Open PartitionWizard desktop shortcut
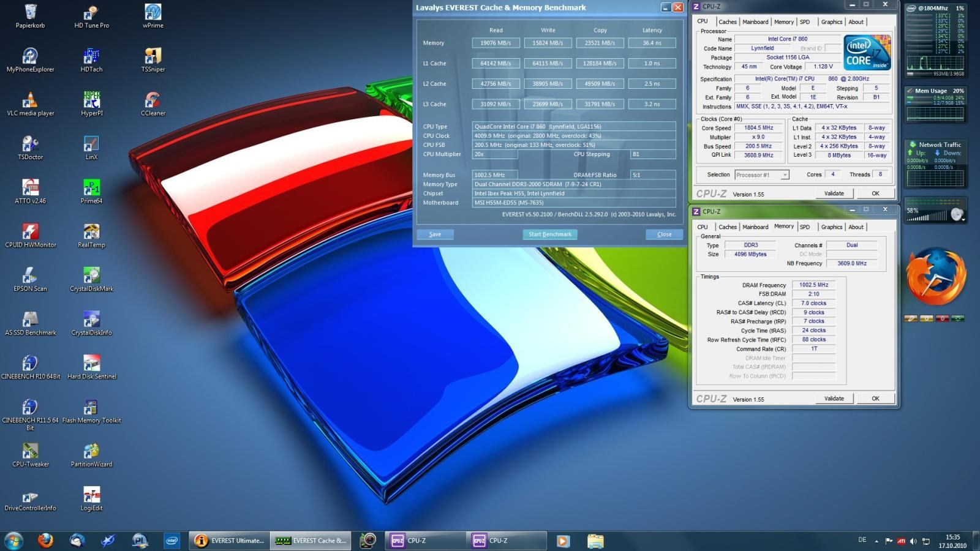This screenshot has height=551, width=980. pos(91,456)
